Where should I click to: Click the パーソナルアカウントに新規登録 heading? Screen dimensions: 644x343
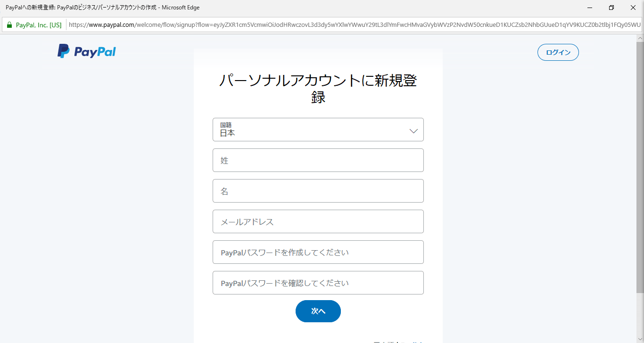click(318, 89)
